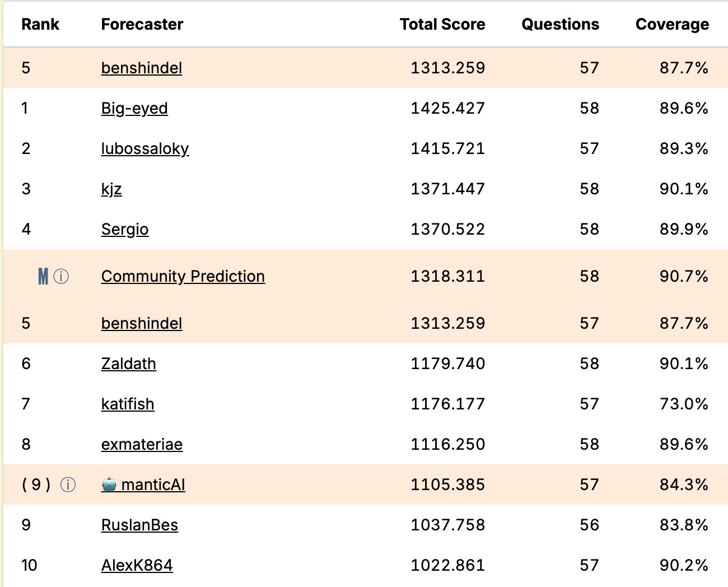This screenshot has height=587, width=728.
Task: Open the Big-eyed forecaster profile
Action: (134, 108)
